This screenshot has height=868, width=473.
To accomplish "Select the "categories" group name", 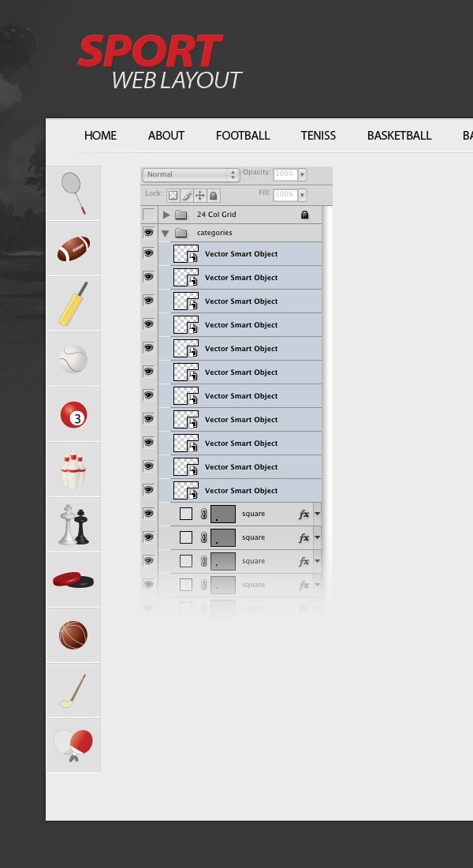I will (214, 233).
